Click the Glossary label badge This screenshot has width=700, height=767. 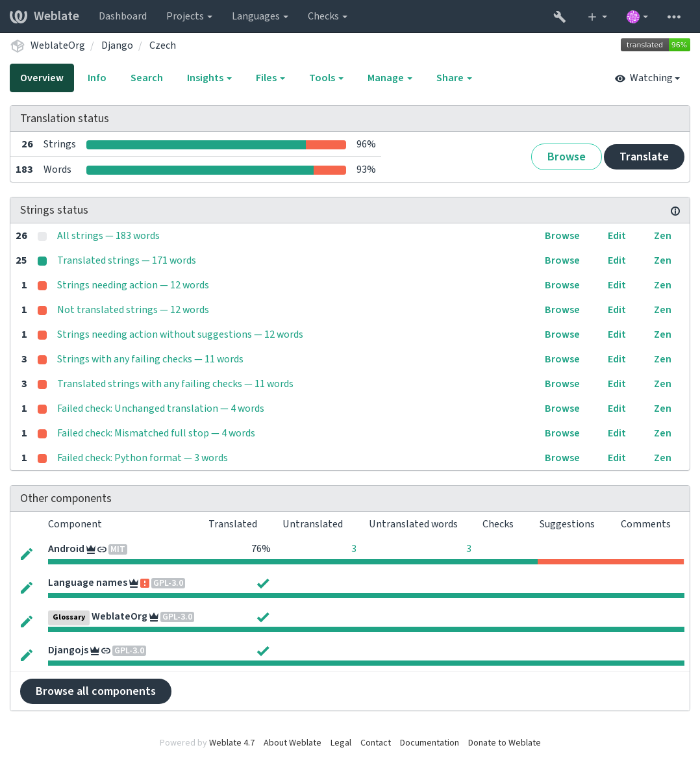click(68, 618)
